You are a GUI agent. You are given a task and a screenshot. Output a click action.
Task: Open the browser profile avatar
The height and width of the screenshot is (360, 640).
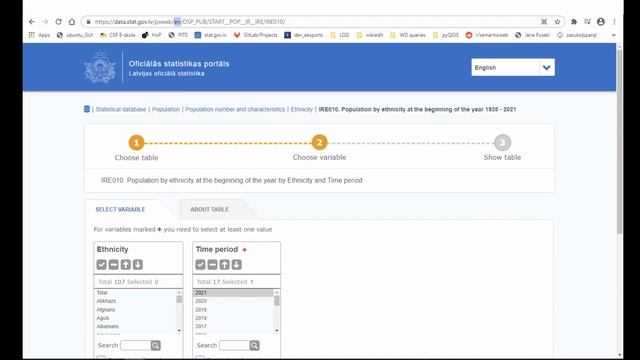tap(601, 22)
